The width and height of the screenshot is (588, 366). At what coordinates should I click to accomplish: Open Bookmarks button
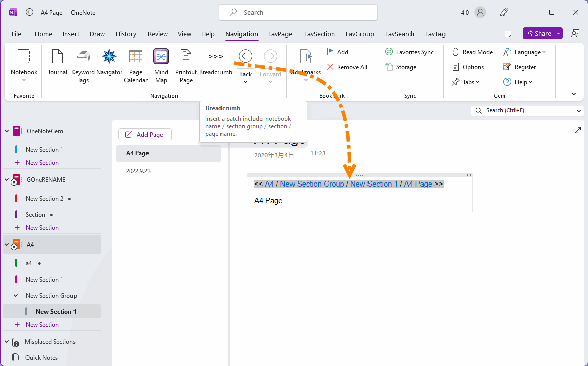(306, 66)
